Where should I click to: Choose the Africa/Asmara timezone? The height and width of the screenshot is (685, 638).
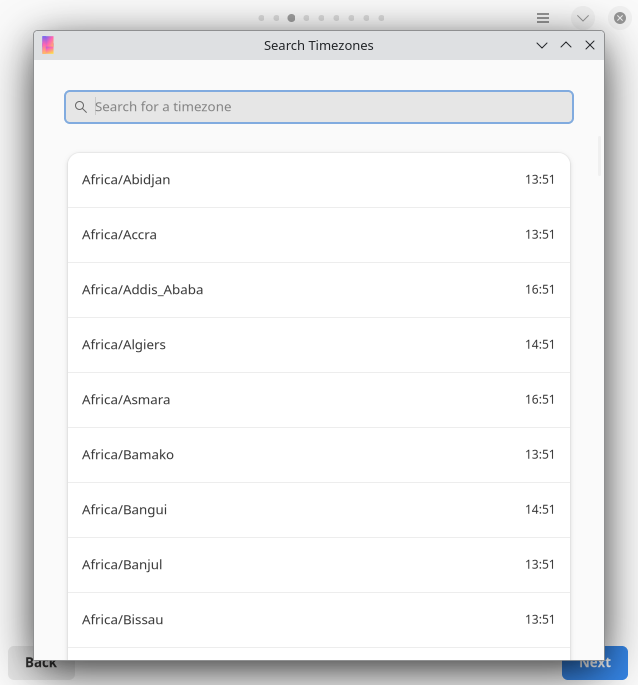(x=318, y=400)
